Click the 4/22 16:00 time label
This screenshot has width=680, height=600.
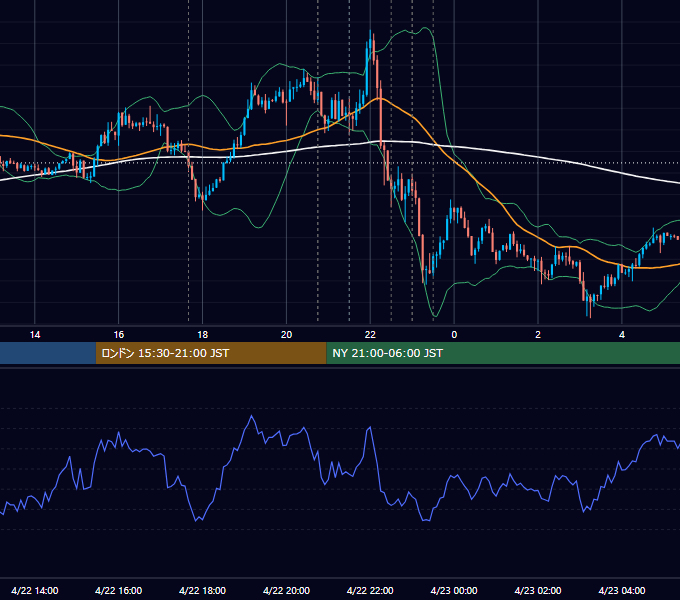pos(118,590)
